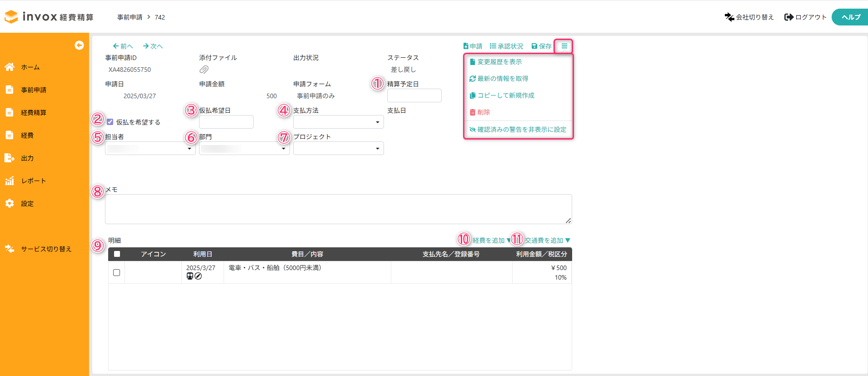This screenshot has height=376, width=868.
Task: Open ホーム from the sidebar
Action: [30, 67]
